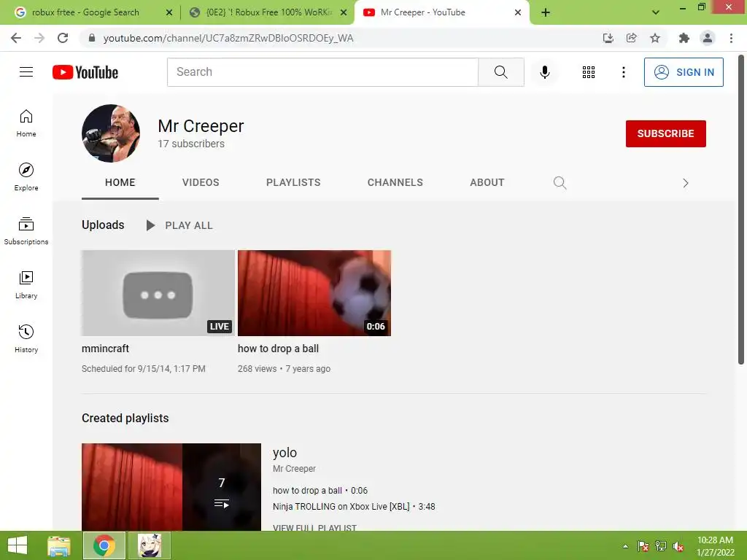Go to Home in the sidebar
The image size is (747, 560).
[x=26, y=122]
